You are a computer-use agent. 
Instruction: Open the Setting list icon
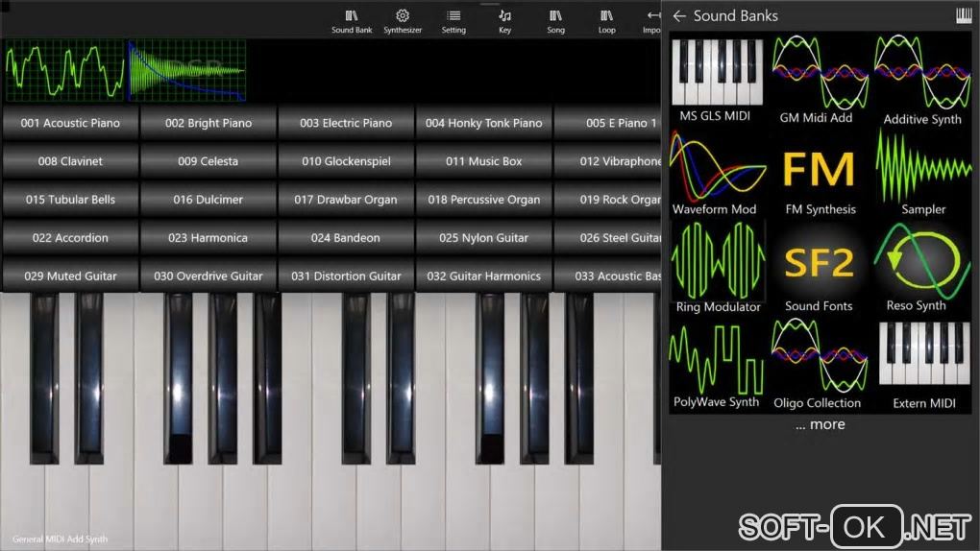tap(453, 21)
